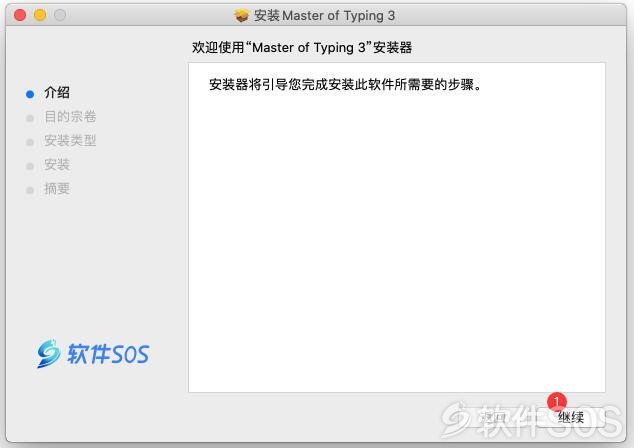Click the red number 1 badge
634x448 pixels.
pyautogui.click(x=557, y=402)
